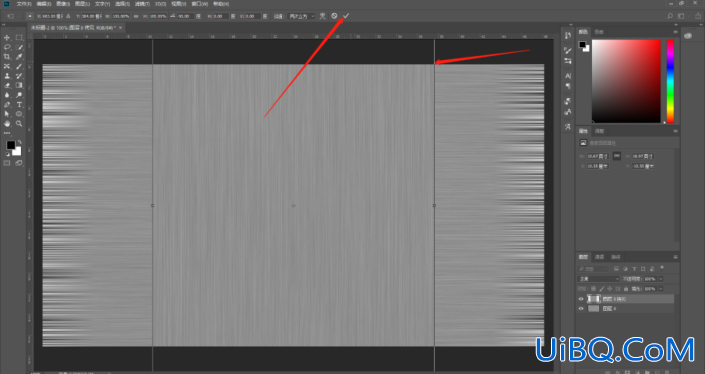The height and width of the screenshot is (374, 705).
Task: Select the Path Selection tool
Action: 7,114
